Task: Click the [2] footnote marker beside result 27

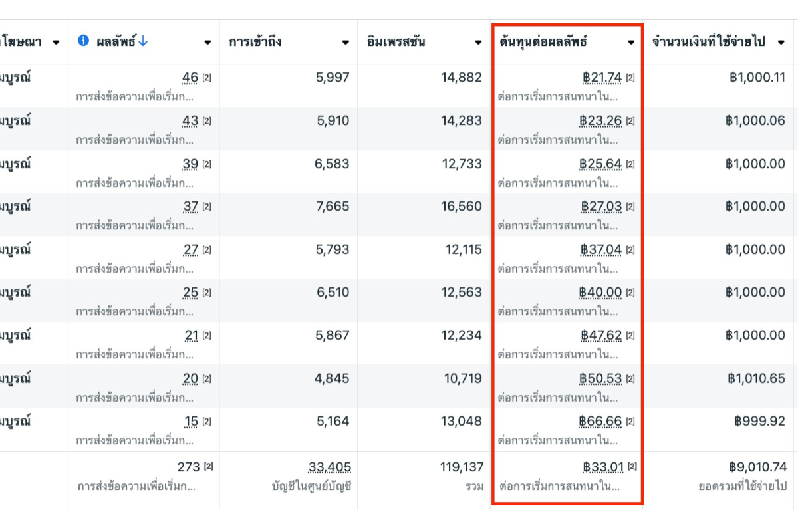Action: [x=207, y=250]
